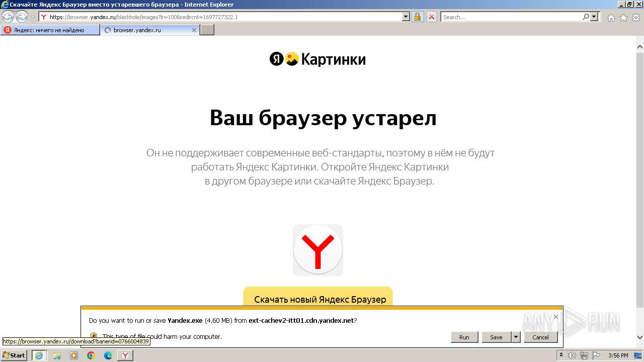Open the Windows Start menu
This screenshot has height=362, width=644.
click(15, 355)
